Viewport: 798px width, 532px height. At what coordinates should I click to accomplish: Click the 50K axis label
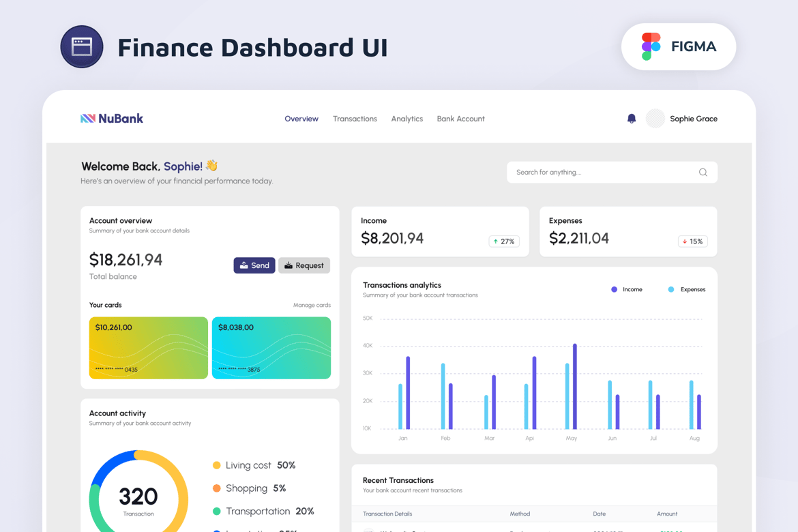pyautogui.click(x=368, y=319)
